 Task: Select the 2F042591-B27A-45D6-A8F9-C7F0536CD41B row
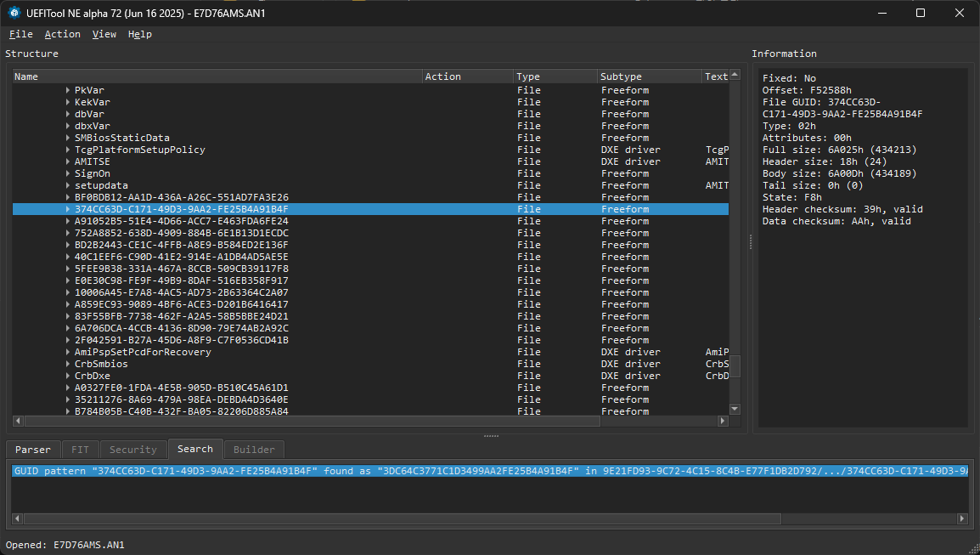point(370,340)
